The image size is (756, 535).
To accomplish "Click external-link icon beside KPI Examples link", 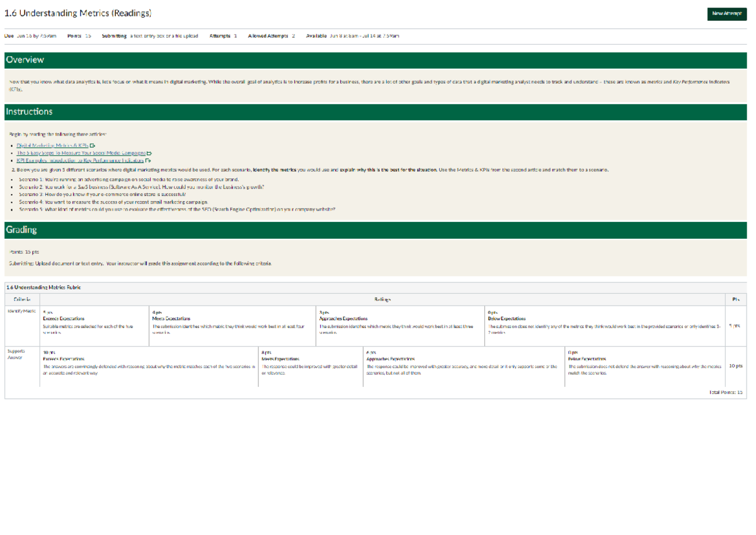I will pos(148,160).
